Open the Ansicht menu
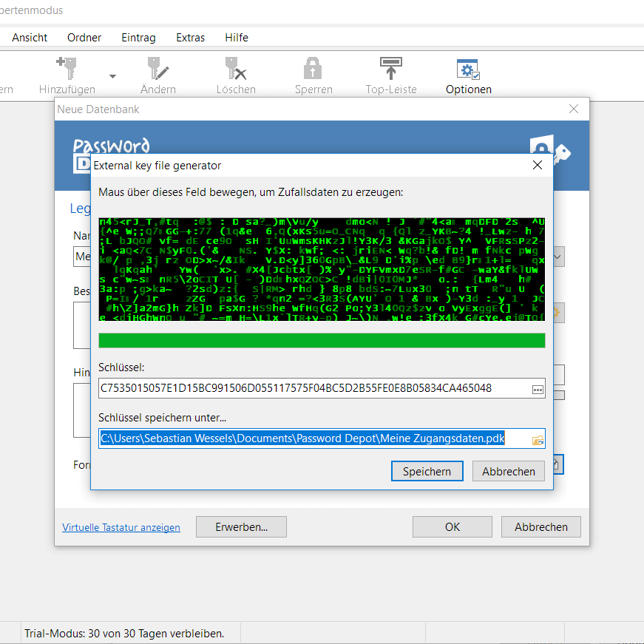Image resolution: width=644 pixels, height=644 pixels. coord(30,38)
